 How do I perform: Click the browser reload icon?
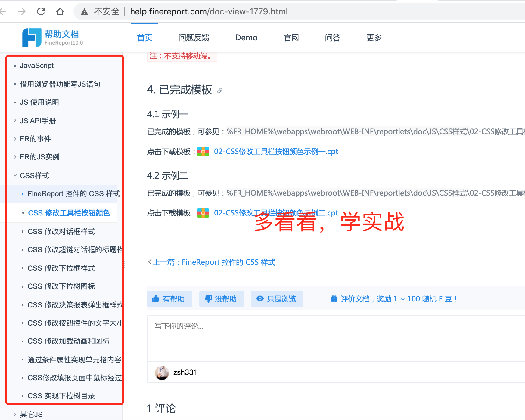click(41, 11)
